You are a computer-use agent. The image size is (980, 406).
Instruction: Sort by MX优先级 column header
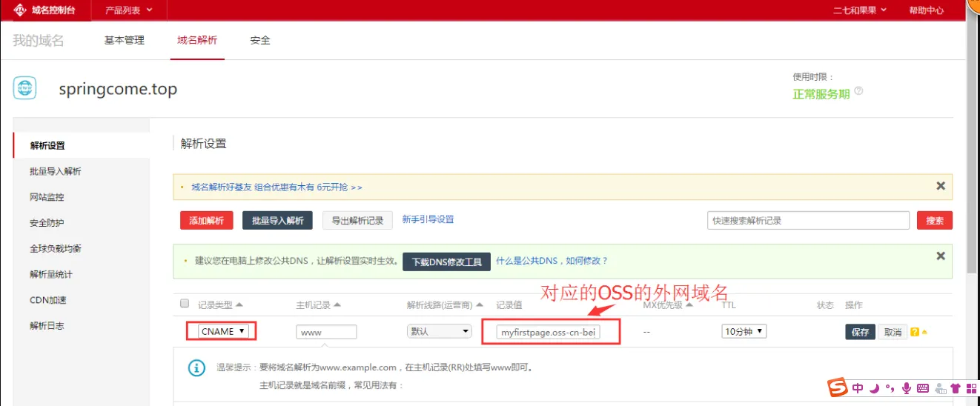pyautogui.click(x=667, y=304)
